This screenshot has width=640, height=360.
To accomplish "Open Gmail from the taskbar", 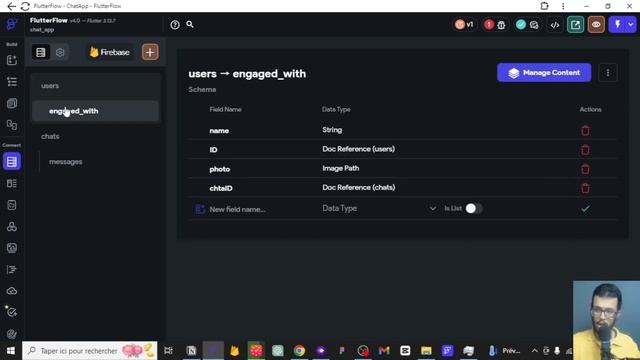I will pos(384,351).
